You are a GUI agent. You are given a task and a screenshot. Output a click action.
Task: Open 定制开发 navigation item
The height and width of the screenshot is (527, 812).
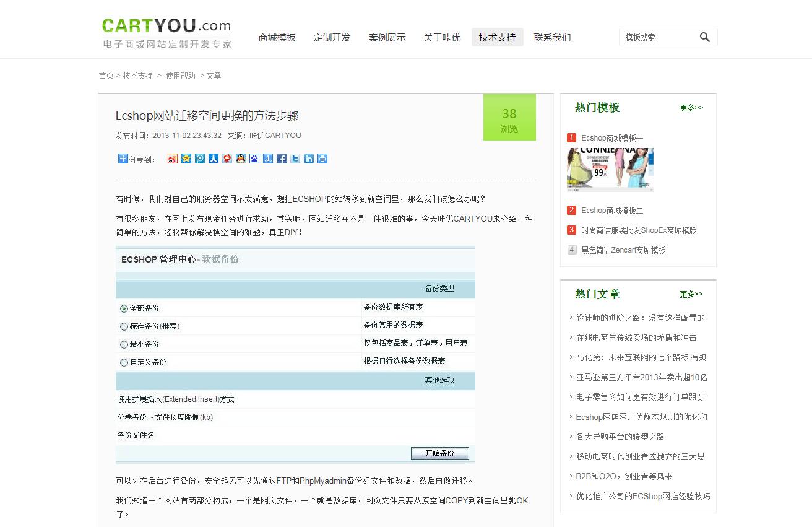[332, 37]
